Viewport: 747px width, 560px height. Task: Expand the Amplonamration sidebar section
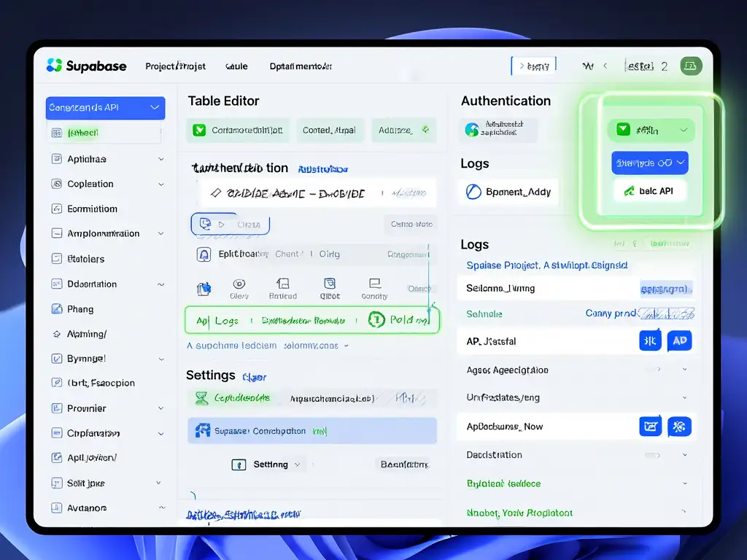click(x=161, y=233)
